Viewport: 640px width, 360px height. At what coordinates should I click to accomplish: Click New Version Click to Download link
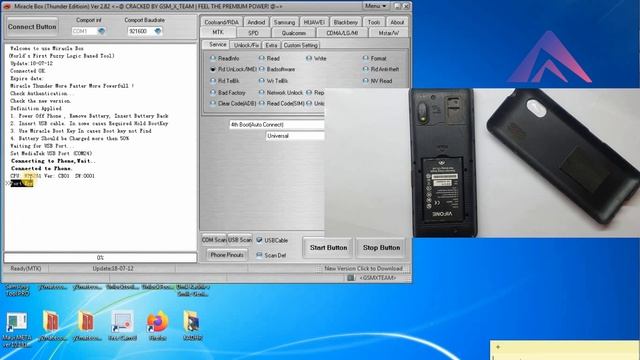point(363,269)
